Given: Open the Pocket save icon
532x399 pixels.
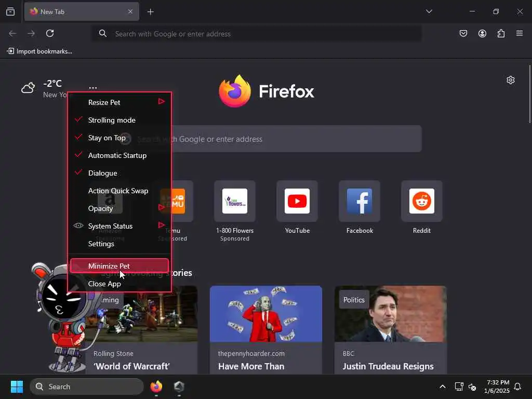Looking at the screenshot, I should pyautogui.click(x=463, y=33).
